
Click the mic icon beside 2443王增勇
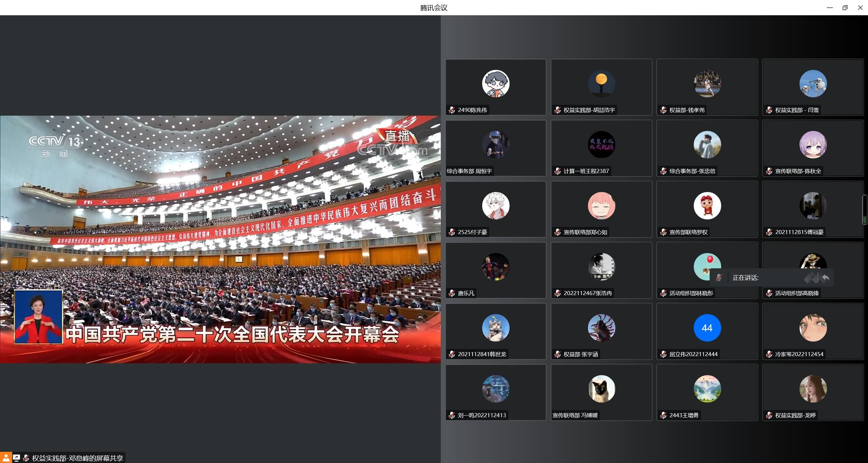pos(663,415)
